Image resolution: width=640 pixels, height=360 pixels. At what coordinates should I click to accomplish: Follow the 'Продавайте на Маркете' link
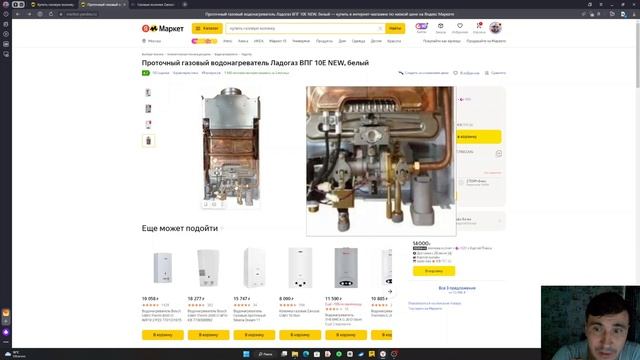(x=486, y=41)
